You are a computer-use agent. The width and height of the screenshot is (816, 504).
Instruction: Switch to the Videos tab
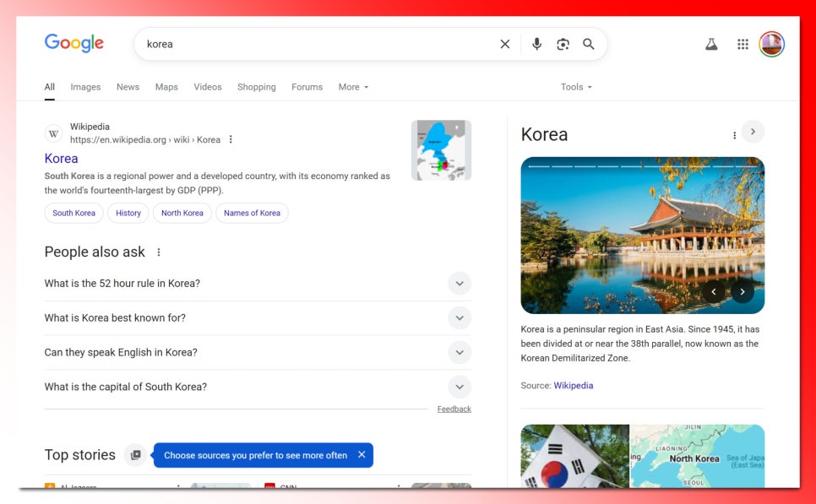pyautogui.click(x=208, y=87)
